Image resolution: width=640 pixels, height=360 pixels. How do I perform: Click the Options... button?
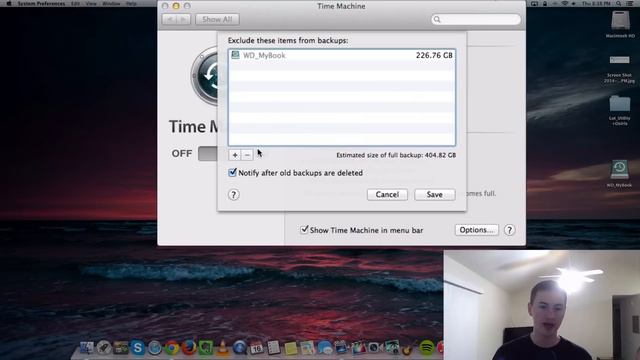point(476,230)
